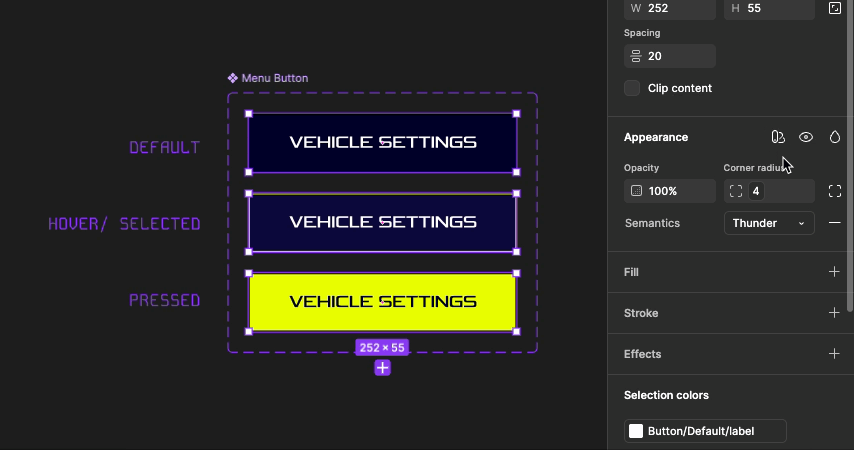Screen dimensions: 854x450
Task: Click the white Button/Default/label color swatch
Action: tap(636, 431)
